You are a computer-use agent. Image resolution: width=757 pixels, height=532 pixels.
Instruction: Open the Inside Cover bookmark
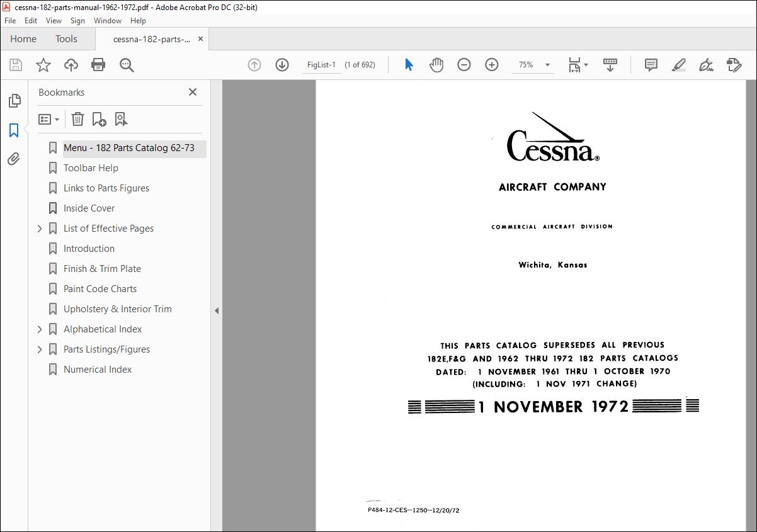click(89, 208)
